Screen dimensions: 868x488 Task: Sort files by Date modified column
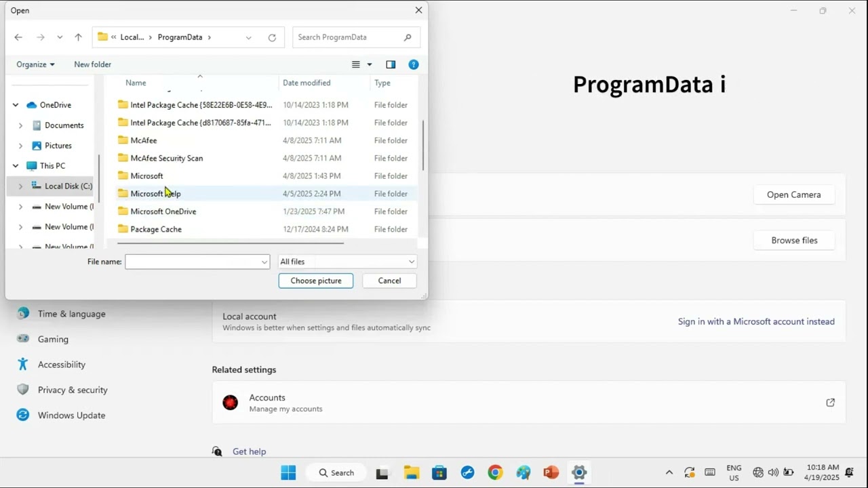click(307, 83)
